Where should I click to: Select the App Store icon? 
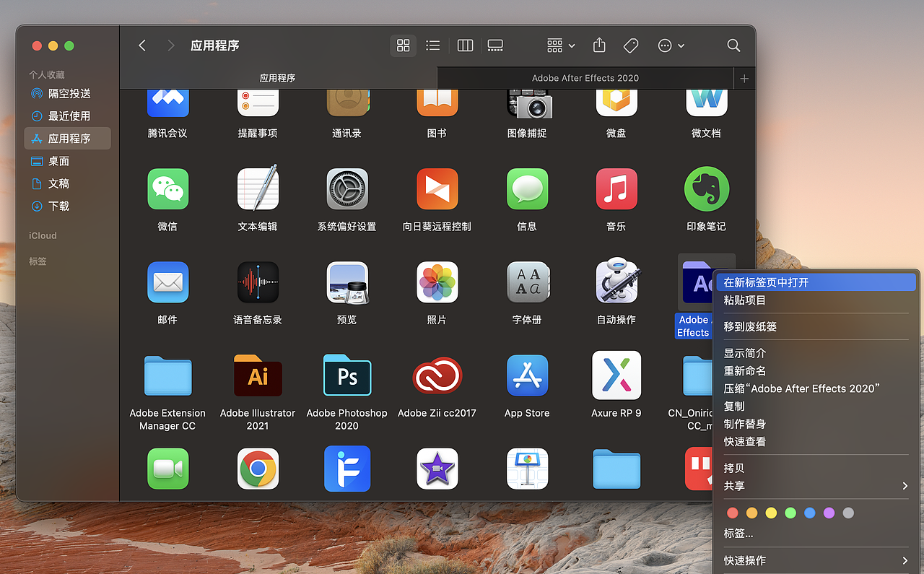[x=527, y=375]
